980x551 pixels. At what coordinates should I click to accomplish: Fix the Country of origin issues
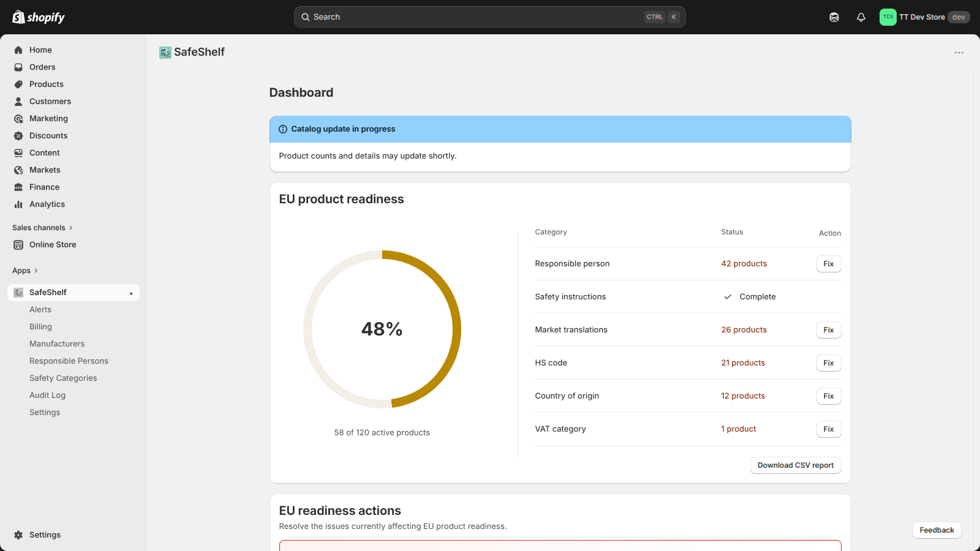pos(829,396)
